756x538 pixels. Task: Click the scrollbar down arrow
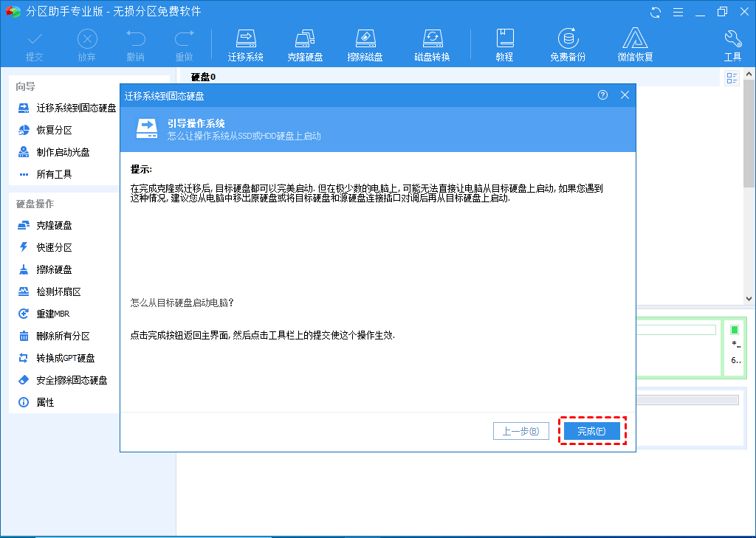[x=749, y=299]
